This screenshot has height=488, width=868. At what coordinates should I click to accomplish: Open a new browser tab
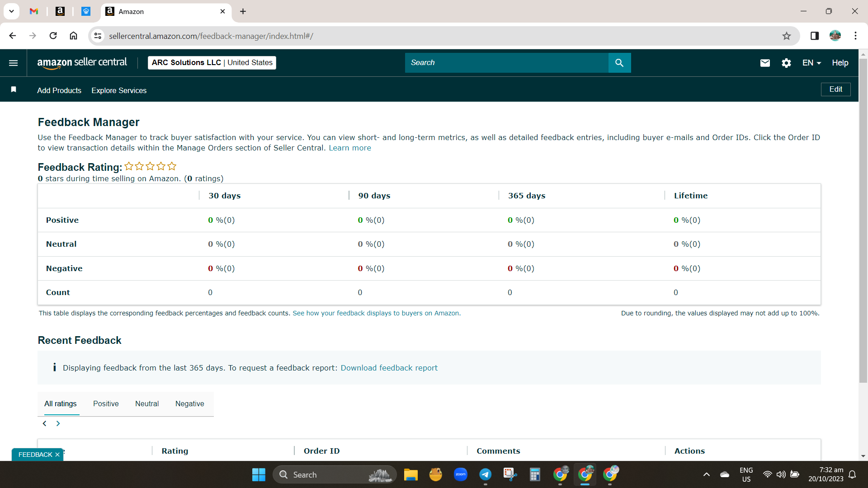coord(243,11)
